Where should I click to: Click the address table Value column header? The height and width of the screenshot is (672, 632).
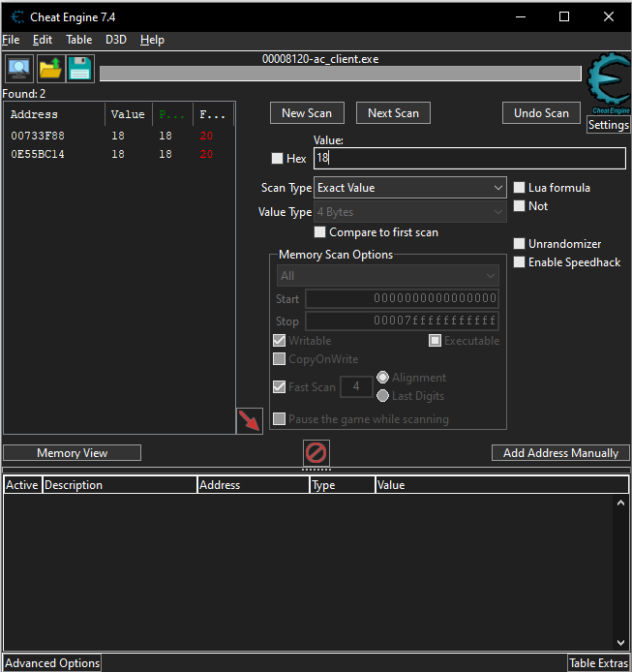click(501, 485)
